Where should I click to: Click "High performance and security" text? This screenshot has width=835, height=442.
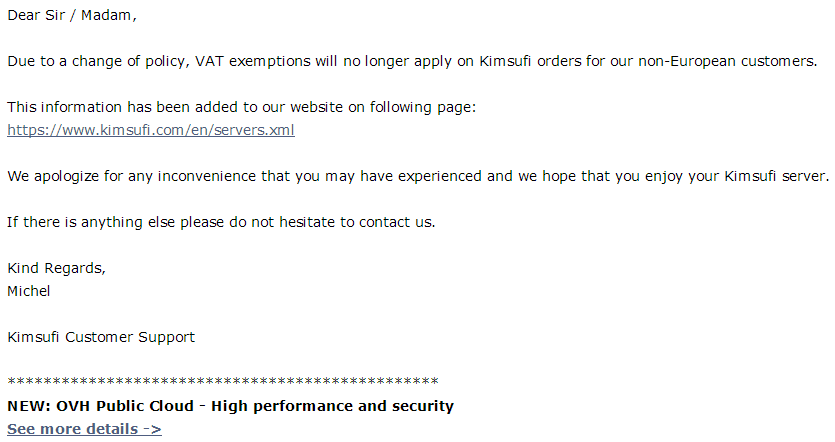[x=332, y=406]
